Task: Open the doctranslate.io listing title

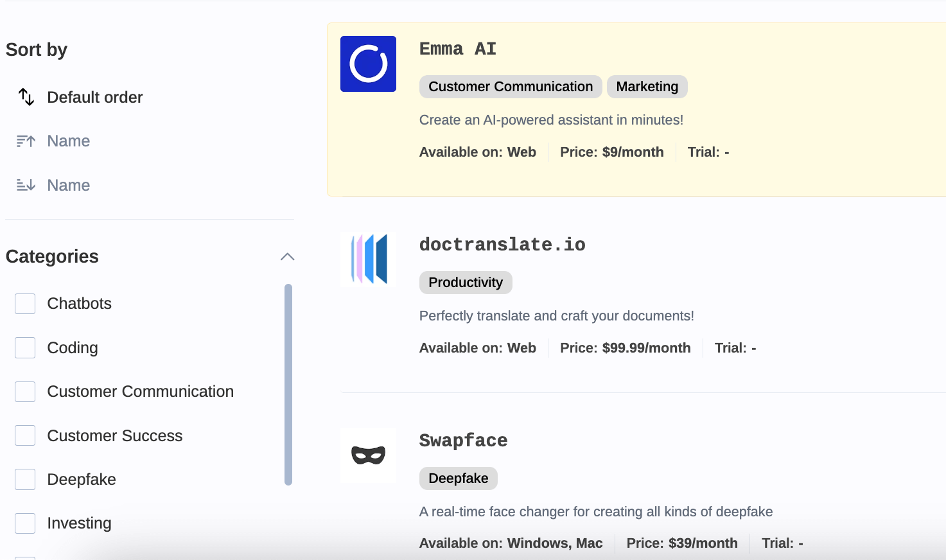Action: pyautogui.click(x=502, y=245)
